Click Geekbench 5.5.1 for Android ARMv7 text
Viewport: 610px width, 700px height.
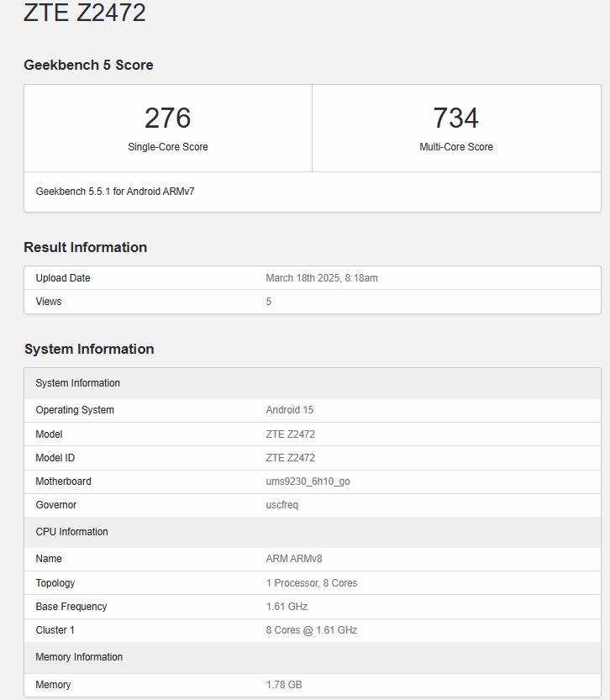(115, 192)
